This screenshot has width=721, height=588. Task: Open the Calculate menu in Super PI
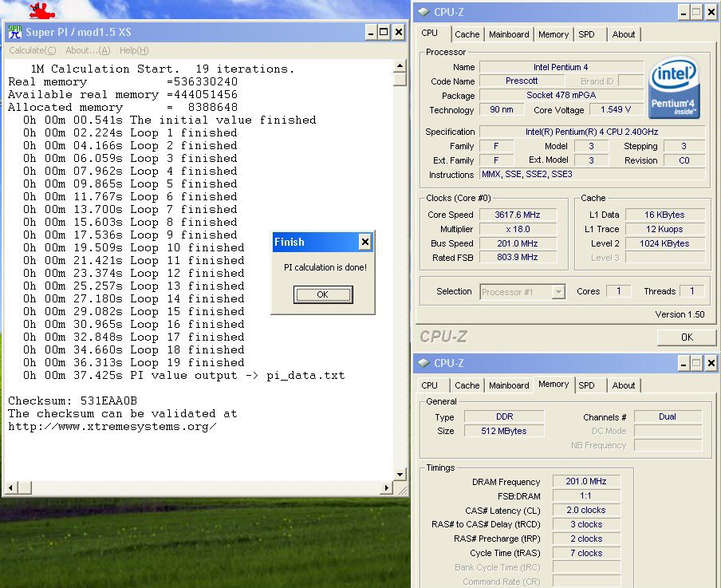tap(33, 50)
